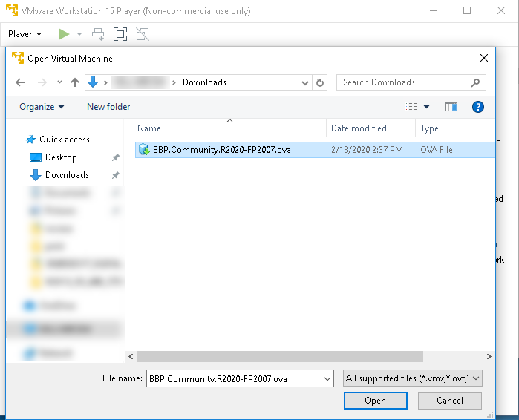Screen dimensions: 519x420
Task: Click the blue download arrow in address bar
Action: [x=93, y=82]
